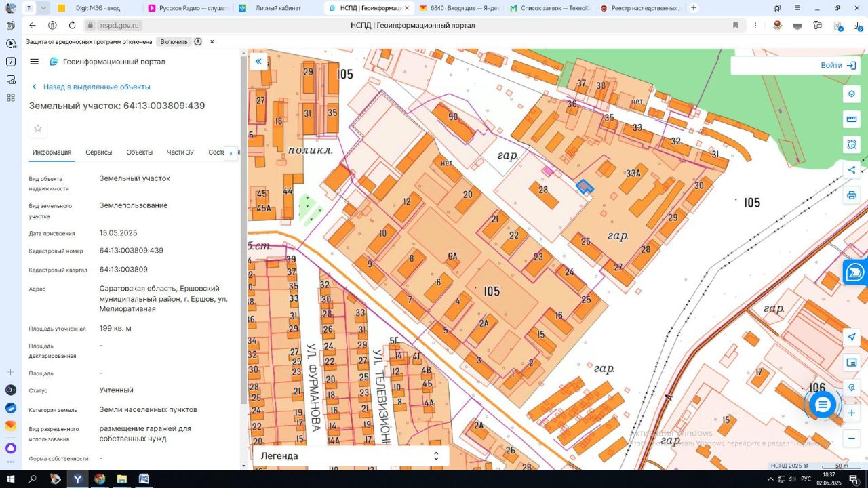Open browser page options (three dots)
Viewport: 868px width, 488px height.
pos(755,25)
